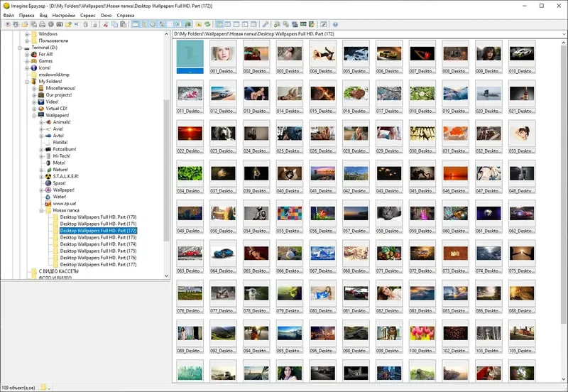The image size is (568, 392).
Task: Select thumbnail 064_Deskto blue car
Action: 223,257
